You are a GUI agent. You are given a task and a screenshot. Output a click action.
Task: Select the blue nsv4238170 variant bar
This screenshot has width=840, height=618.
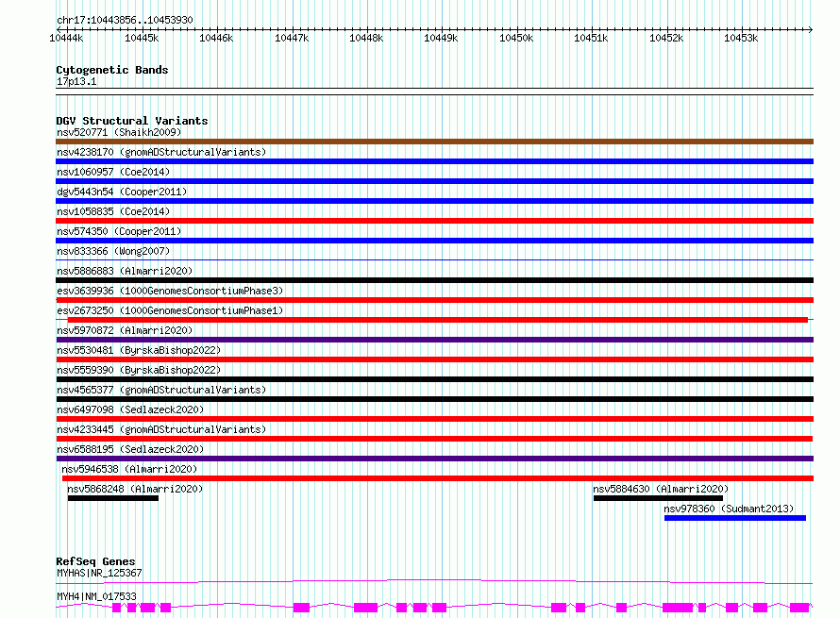(434, 161)
